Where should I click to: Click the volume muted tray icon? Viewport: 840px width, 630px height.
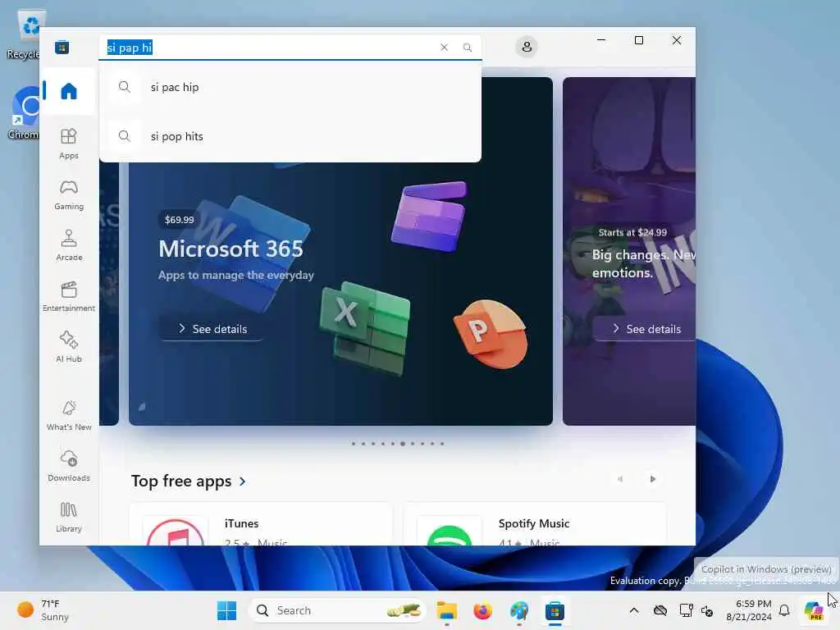[x=707, y=610]
